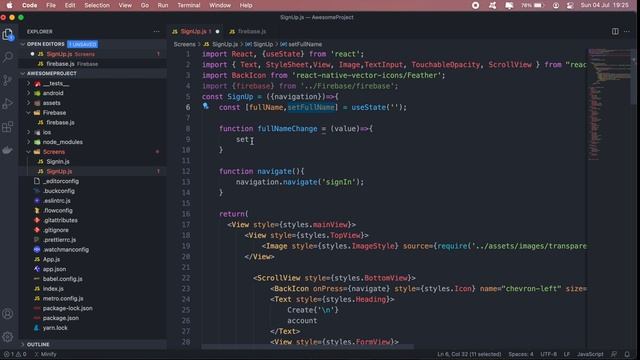Open the Apple menu

pos(9,5)
